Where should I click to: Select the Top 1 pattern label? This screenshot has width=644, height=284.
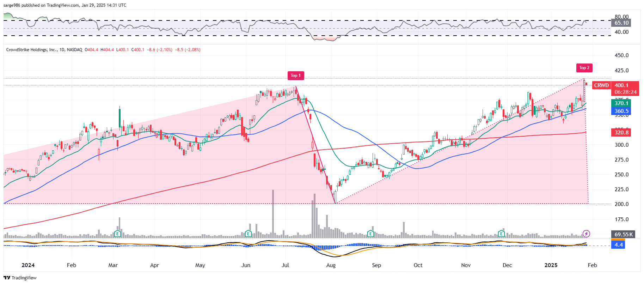tap(295, 75)
